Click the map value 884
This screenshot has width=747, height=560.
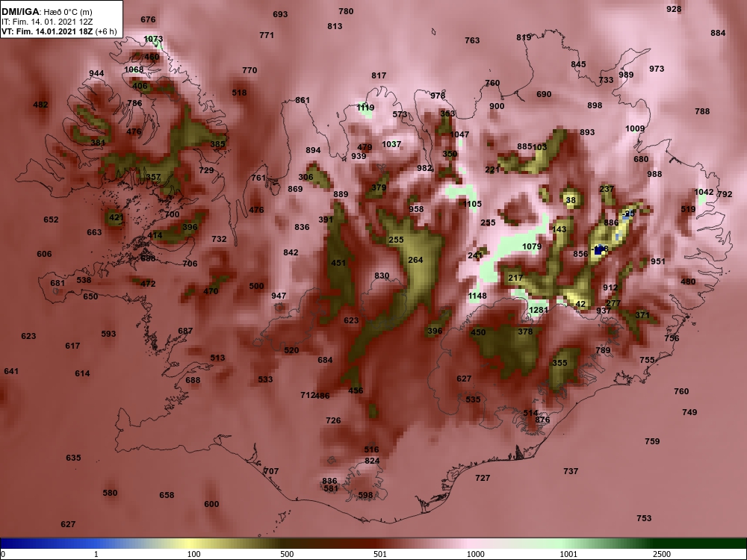pyautogui.click(x=718, y=33)
